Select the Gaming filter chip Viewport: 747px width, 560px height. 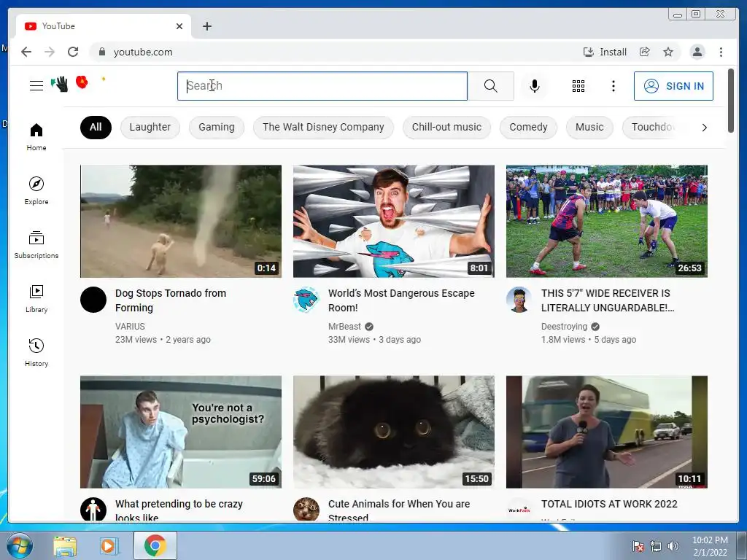coord(217,127)
